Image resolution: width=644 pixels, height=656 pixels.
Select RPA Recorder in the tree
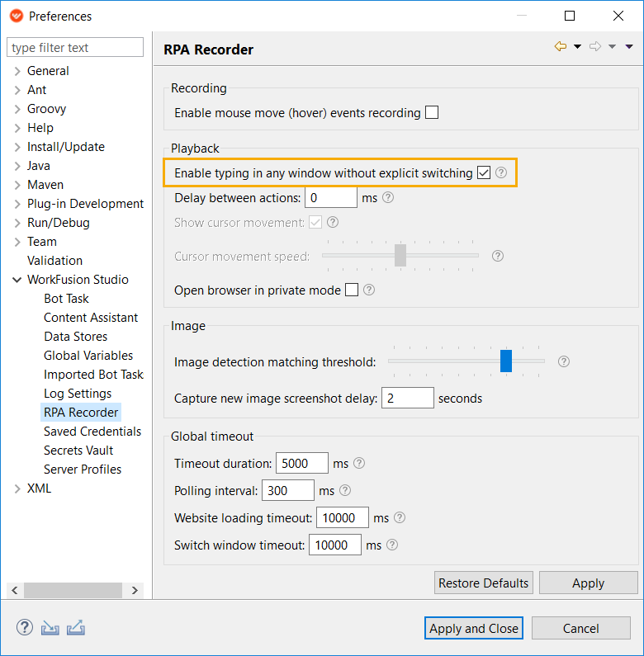[81, 413]
